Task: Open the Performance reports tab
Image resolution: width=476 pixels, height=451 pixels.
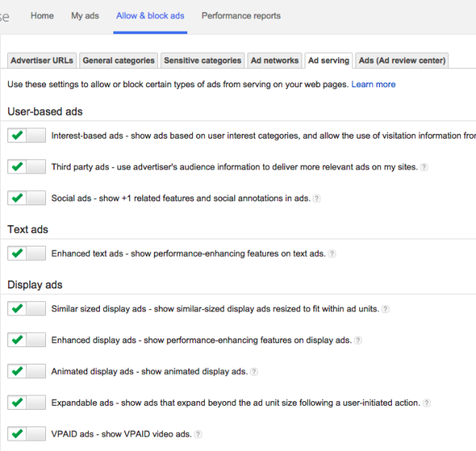Action: pos(240,16)
